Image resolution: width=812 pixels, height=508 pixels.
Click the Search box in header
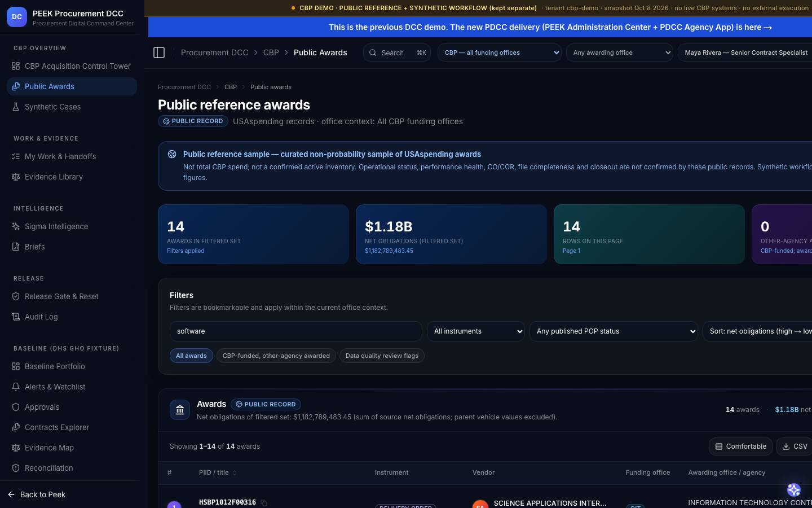pyautogui.click(x=397, y=52)
